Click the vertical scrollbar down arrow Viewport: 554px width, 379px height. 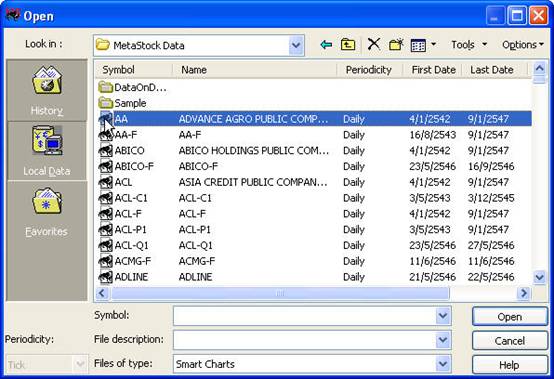coord(539,277)
